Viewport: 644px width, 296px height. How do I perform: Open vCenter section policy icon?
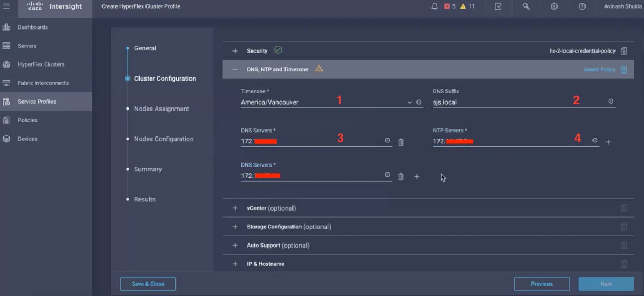tap(624, 208)
